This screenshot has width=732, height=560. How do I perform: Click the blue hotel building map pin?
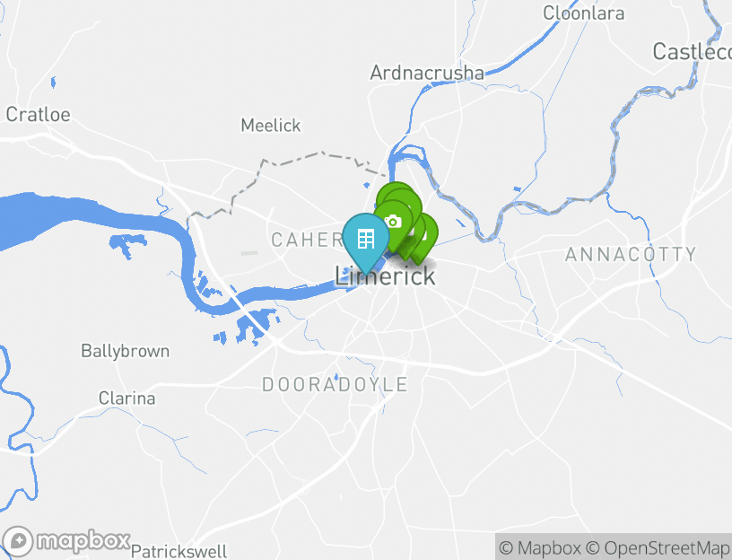coord(366,239)
